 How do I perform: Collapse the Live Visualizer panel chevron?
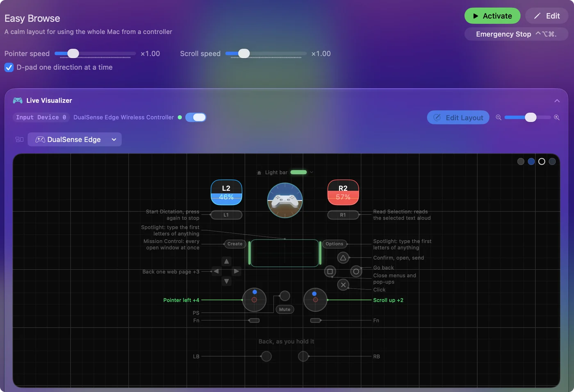(557, 101)
